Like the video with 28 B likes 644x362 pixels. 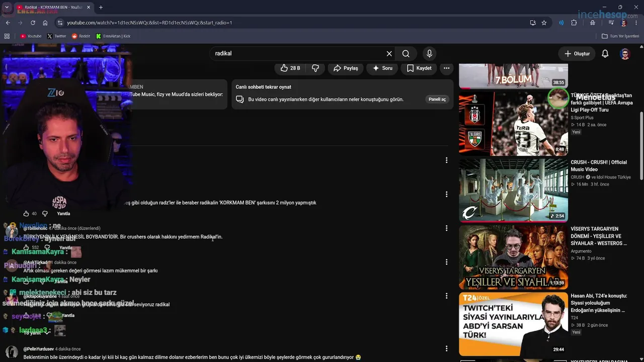coord(290,68)
